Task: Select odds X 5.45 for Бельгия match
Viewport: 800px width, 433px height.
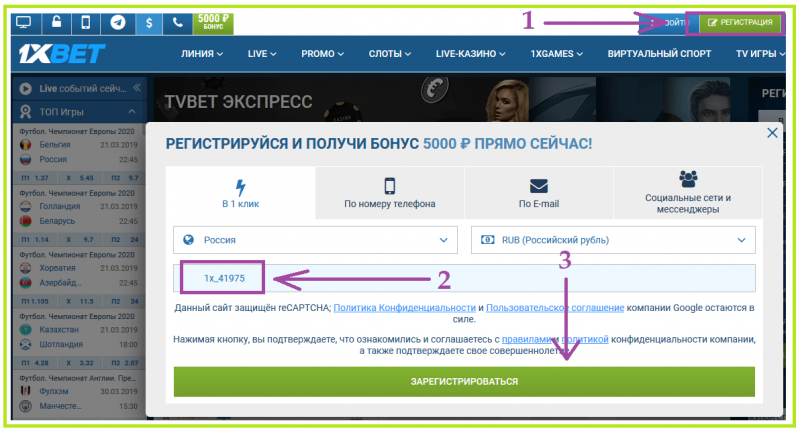Action: [x=80, y=178]
